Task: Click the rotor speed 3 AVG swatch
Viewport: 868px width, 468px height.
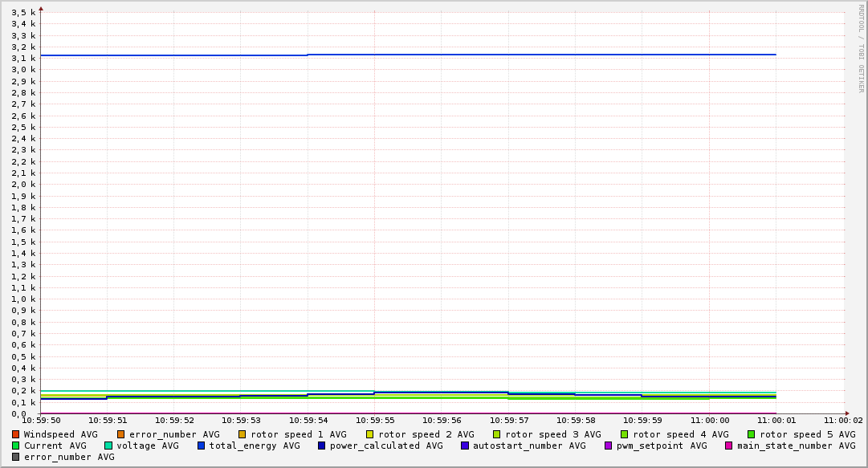Action: pos(497,434)
